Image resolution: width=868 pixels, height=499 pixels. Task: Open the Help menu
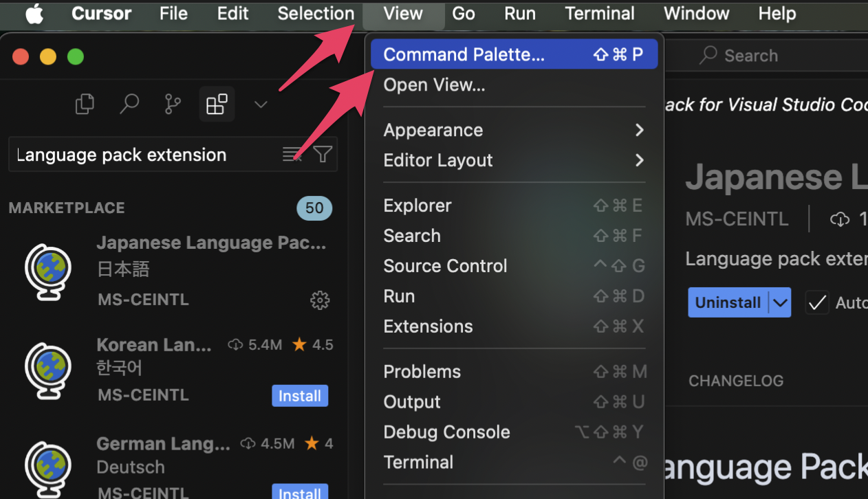coord(777,14)
